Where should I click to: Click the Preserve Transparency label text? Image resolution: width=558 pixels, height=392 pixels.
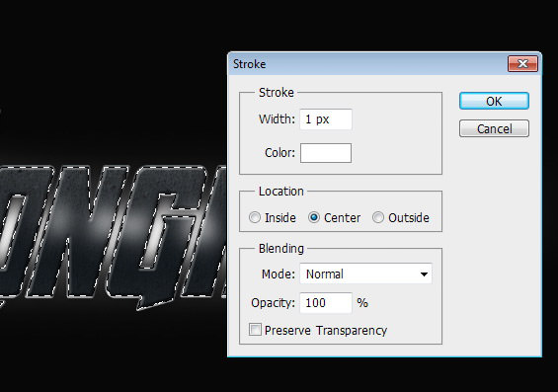coord(326,331)
